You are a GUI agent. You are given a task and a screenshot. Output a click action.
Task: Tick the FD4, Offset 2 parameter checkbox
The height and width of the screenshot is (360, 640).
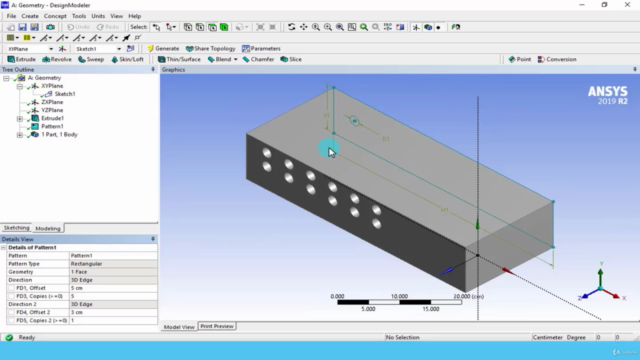point(11,313)
